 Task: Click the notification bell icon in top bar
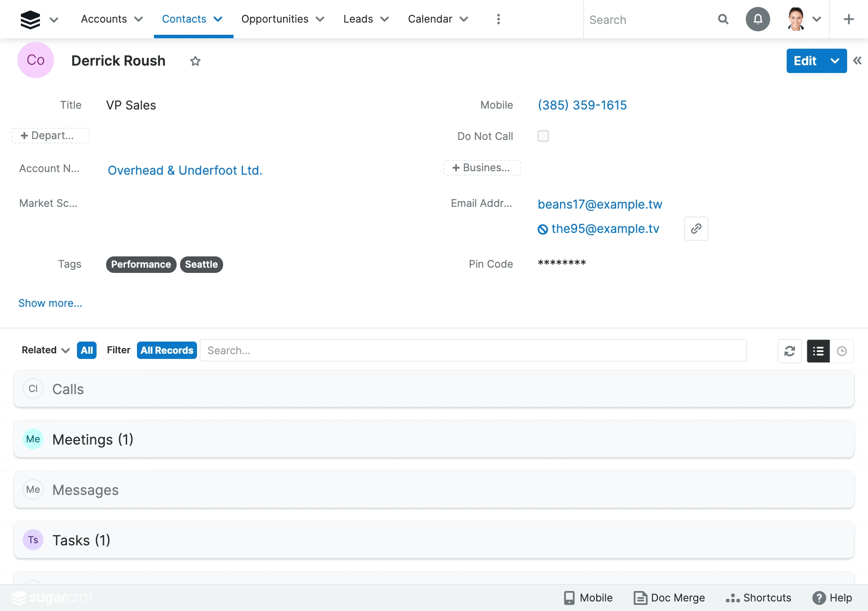pos(758,19)
